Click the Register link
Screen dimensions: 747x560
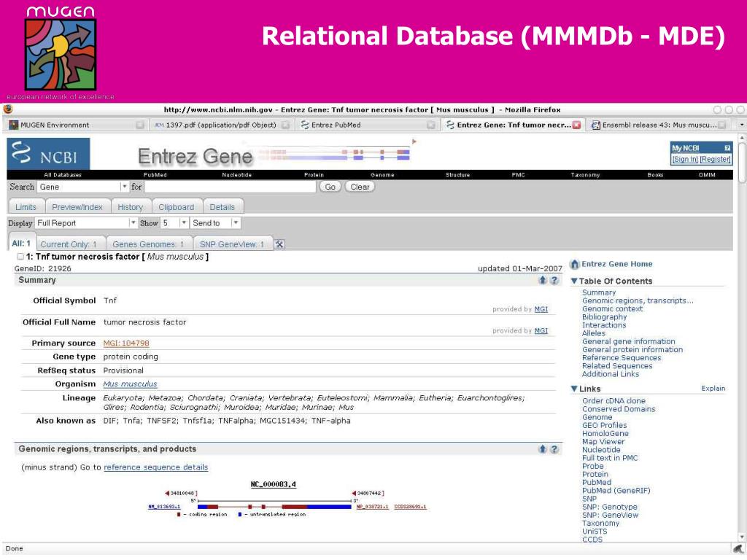coord(715,160)
